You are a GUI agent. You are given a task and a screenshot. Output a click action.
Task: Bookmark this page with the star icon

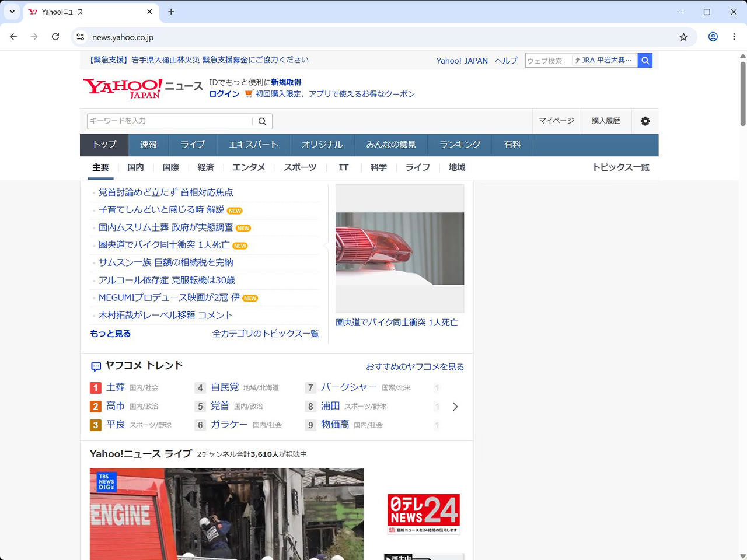683,37
